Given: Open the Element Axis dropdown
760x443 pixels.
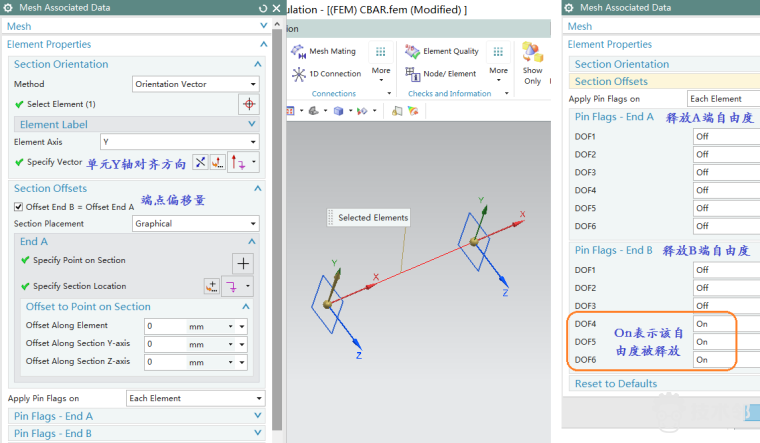Looking at the screenshot, I should (180, 142).
